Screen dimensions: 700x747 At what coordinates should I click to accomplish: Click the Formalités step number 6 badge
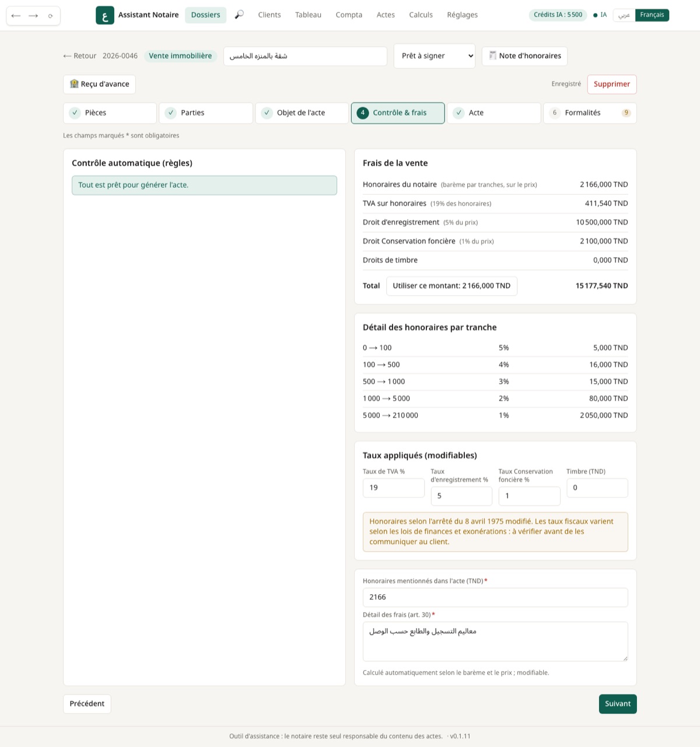point(555,113)
